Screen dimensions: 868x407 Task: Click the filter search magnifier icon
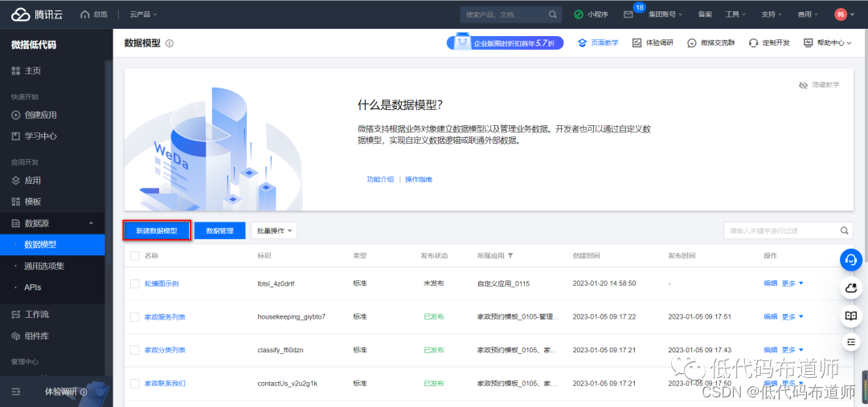tap(844, 230)
